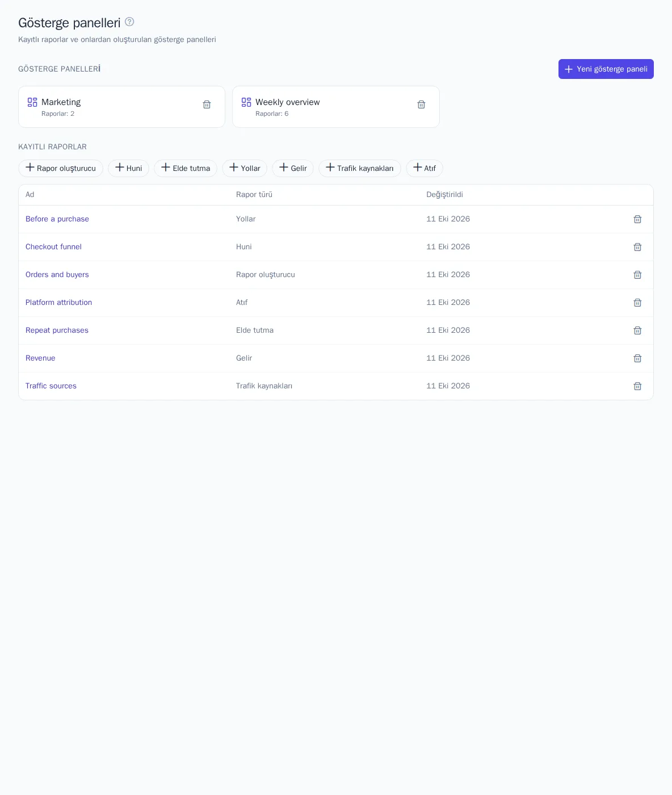Screen dimensions: 672x795
Task: Click the Raporlar: 6 text
Action: click(272, 114)
